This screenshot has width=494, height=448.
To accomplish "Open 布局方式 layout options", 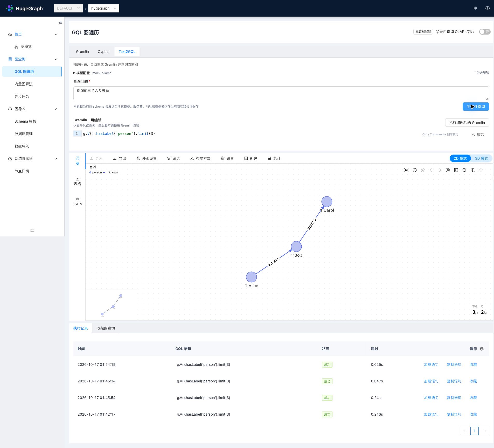I will pyautogui.click(x=200, y=158).
